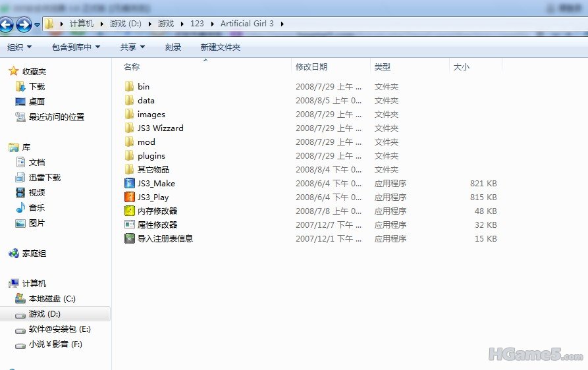
Task: Click the 刻录 toolbar button
Action: pyautogui.click(x=173, y=47)
